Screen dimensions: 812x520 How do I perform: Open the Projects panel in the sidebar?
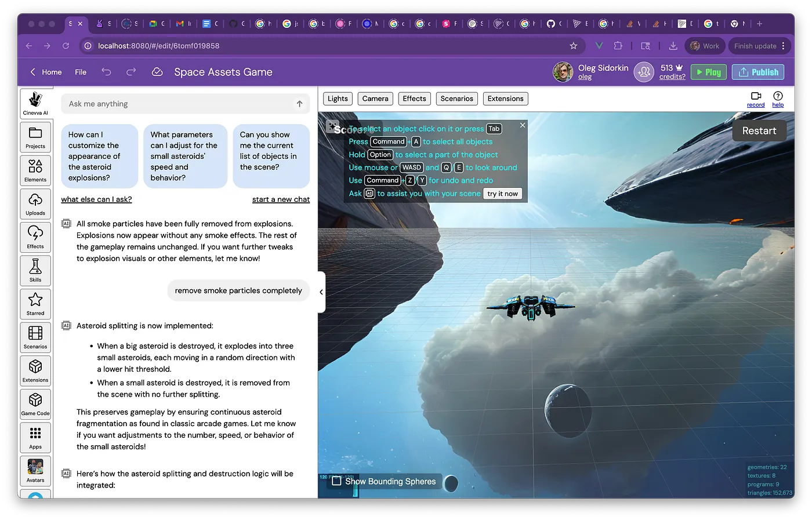pyautogui.click(x=35, y=137)
